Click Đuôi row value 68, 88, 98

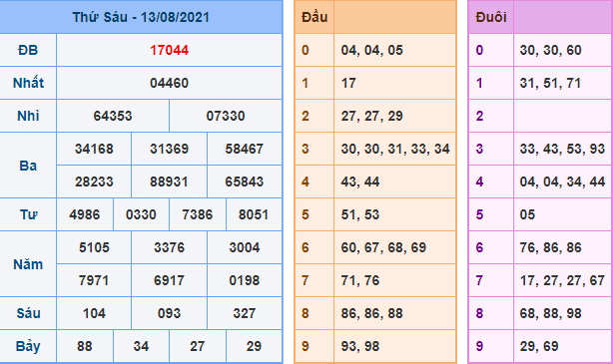pos(550,313)
